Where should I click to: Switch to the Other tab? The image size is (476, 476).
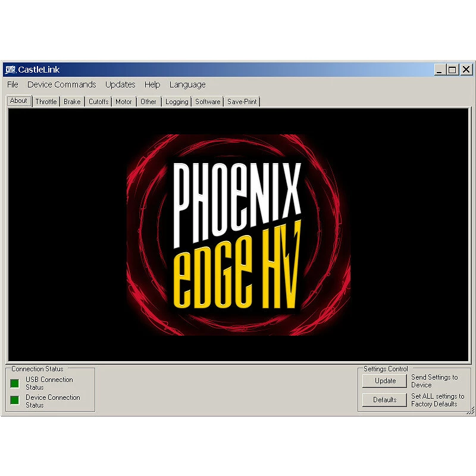click(x=148, y=102)
